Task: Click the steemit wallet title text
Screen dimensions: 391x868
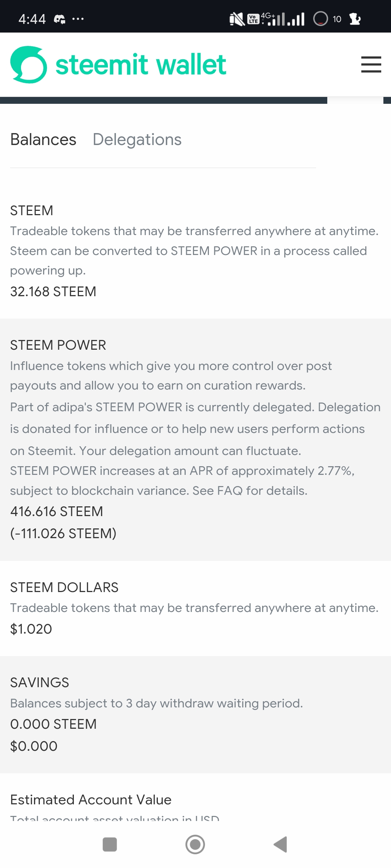Action: (x=141, y=65)
